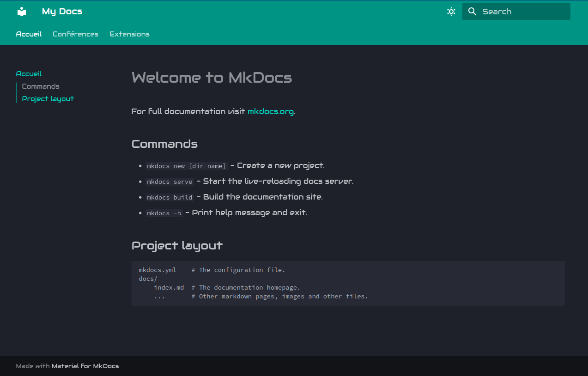Click the Commands section heading
The height and width of the screenshot is (376, 588).
coord(164,144)
